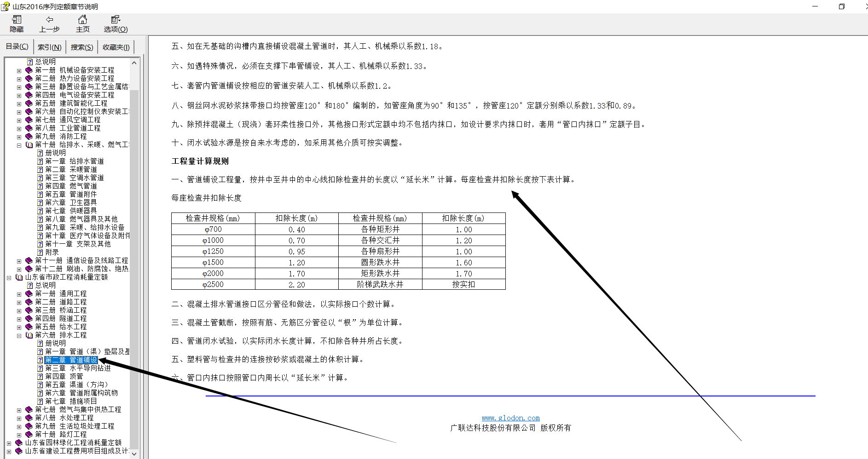Click book icon of 第一册 机械设备安装工程
868x459 pixels.
(29, 70)
